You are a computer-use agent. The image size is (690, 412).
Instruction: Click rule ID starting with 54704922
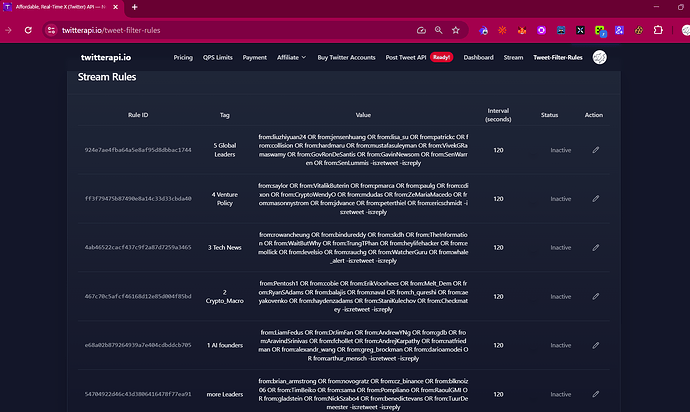point(138,394)
